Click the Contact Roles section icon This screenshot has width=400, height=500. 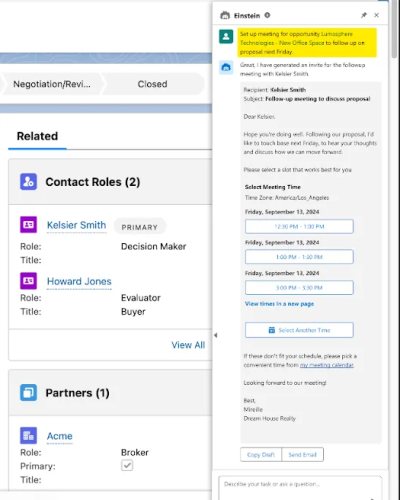(28, 182)
